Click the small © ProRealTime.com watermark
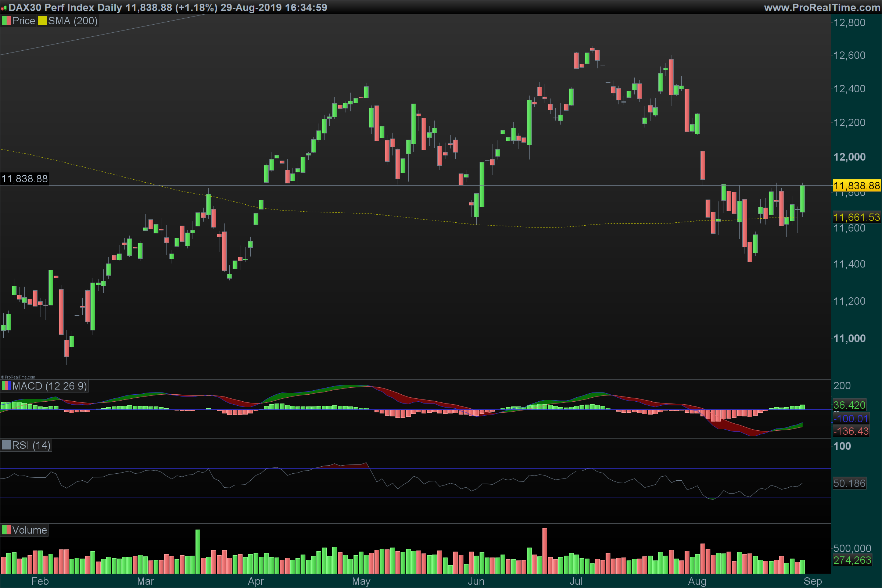Image resolution: width=882 pixels, height=588 pixels. [18, 377]
